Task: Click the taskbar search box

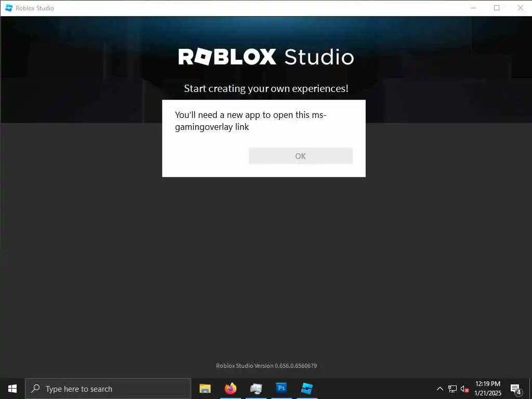Action: click(108, 389)
